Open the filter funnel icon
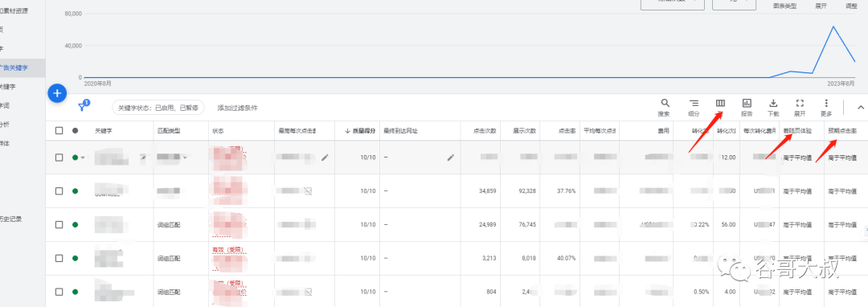This screenshot has width=868, height=307. coord(82,107)
